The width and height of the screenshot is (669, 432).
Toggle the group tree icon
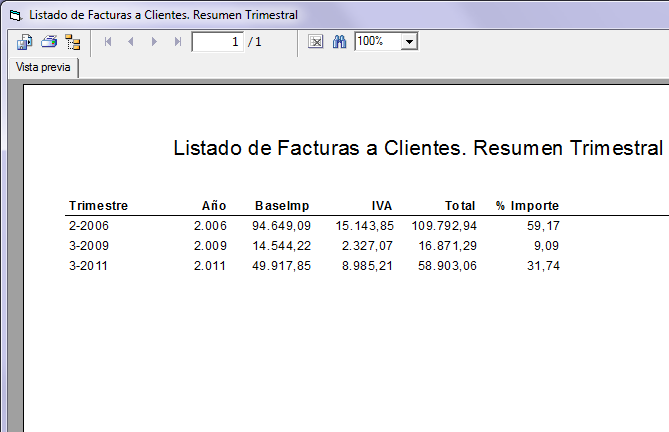72,42
